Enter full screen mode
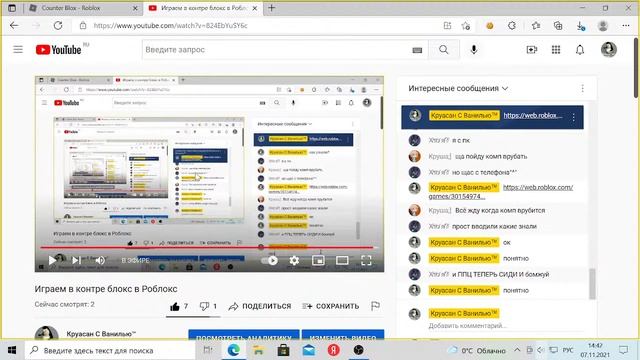 366,260
